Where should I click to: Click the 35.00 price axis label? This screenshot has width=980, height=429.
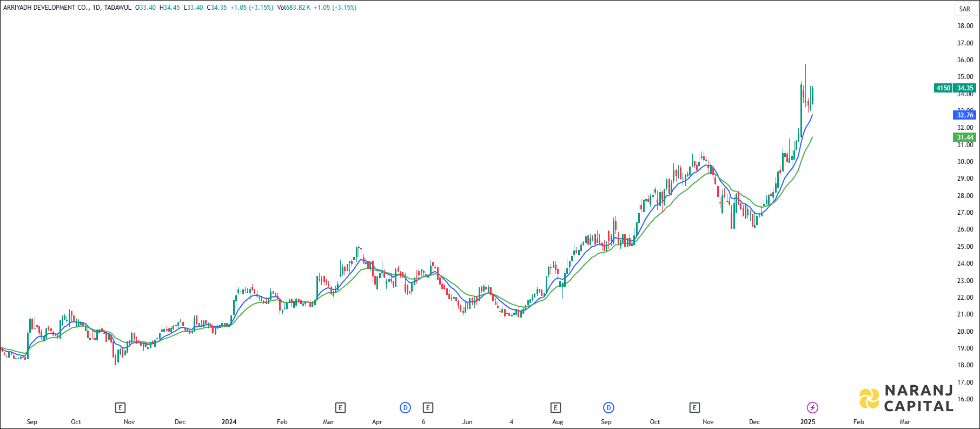tap(965, 77)
